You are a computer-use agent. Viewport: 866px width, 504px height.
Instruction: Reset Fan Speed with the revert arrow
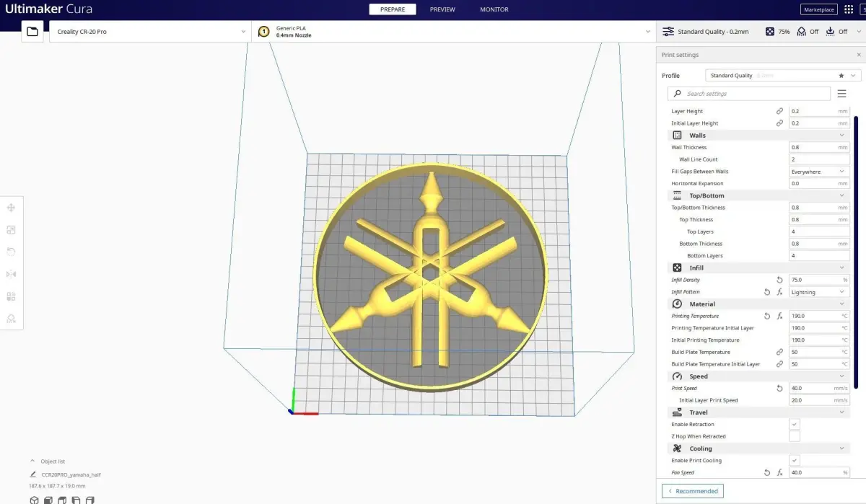click(767, 472)
